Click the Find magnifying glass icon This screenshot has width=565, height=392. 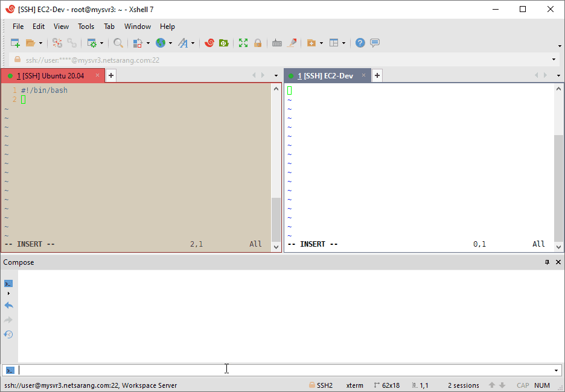[x=118, y=43]
